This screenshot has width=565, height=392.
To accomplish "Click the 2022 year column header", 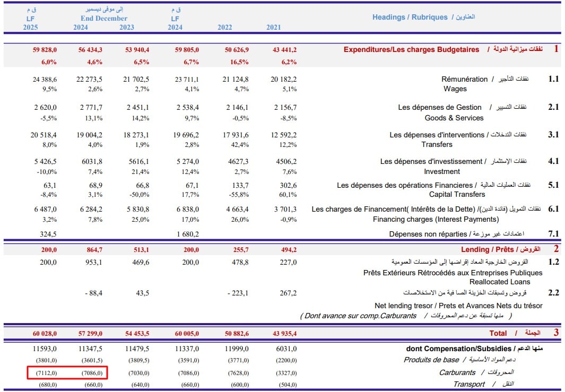I will (x=225, y=28).
